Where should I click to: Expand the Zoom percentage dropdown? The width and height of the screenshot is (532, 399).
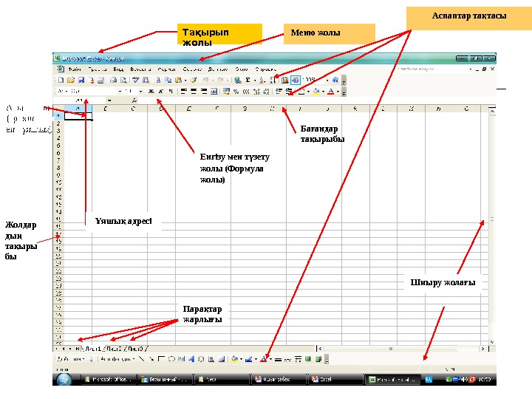coord(327,81)
